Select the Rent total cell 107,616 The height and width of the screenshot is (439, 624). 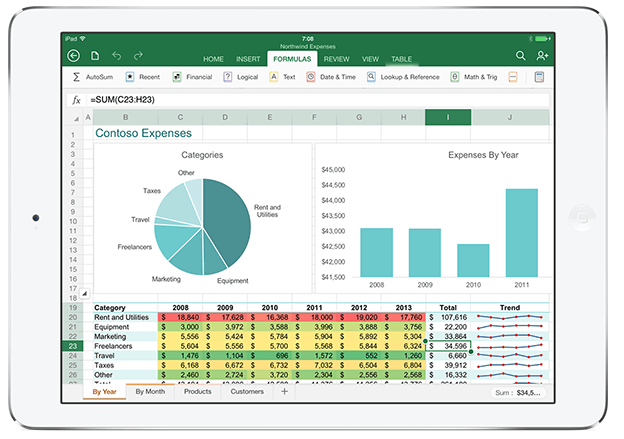448,317
